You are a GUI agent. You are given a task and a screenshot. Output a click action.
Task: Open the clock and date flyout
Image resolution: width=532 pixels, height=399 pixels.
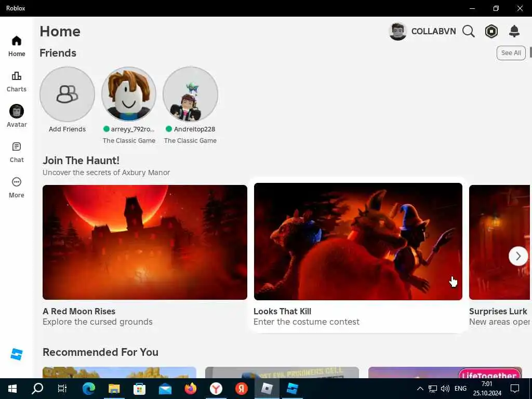click(487, 389)
